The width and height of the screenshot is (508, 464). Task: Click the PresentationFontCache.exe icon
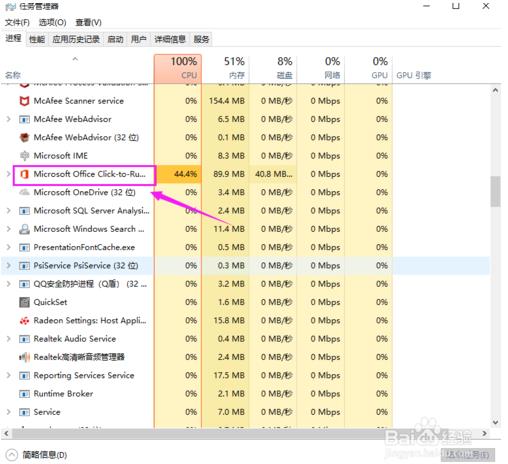pos(24,247)
